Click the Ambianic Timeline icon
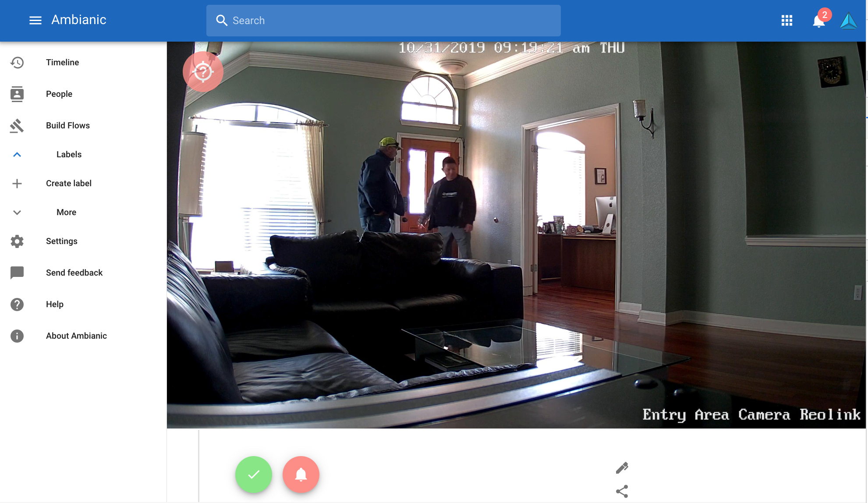 click(x=17, y=62)
